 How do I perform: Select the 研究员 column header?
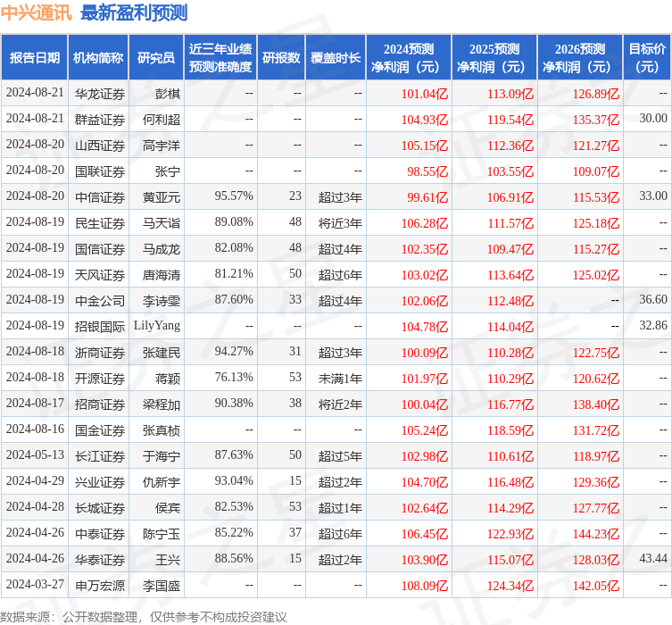(x=156, y=57)
